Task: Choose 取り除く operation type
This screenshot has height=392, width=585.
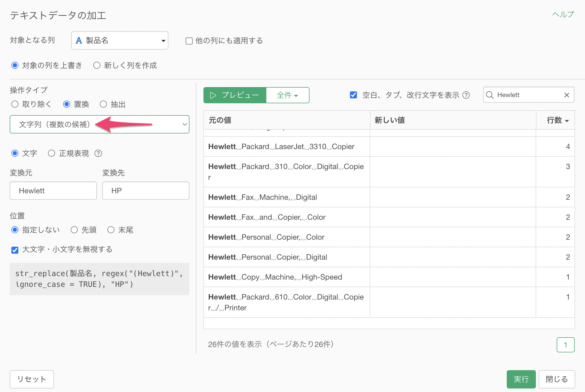Action: coord(15,104)
